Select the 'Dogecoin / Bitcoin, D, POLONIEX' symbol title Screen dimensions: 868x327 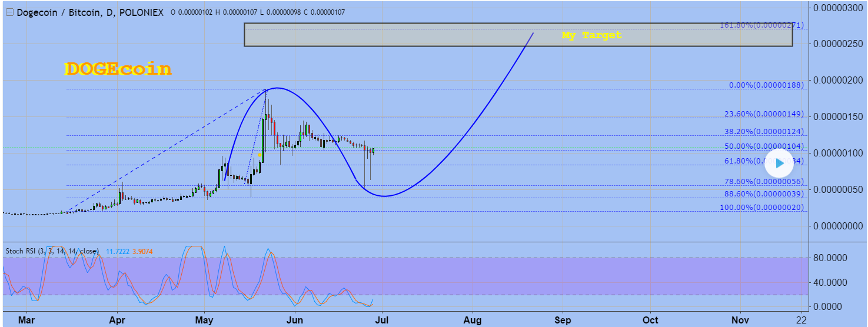(90, 12)
